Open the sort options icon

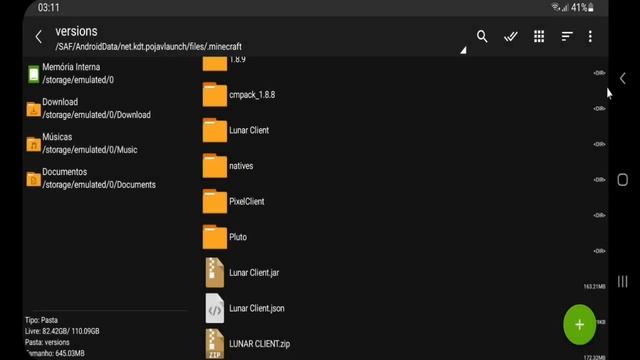567,36
